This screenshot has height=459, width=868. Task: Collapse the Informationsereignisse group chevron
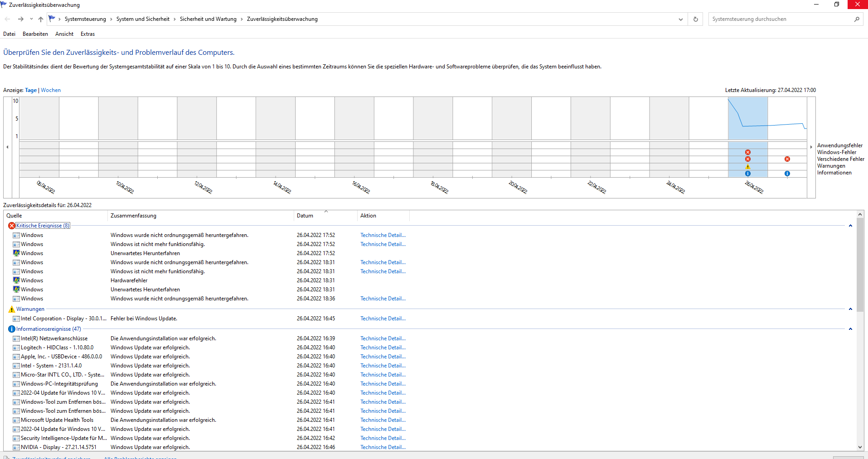(850, 329)
